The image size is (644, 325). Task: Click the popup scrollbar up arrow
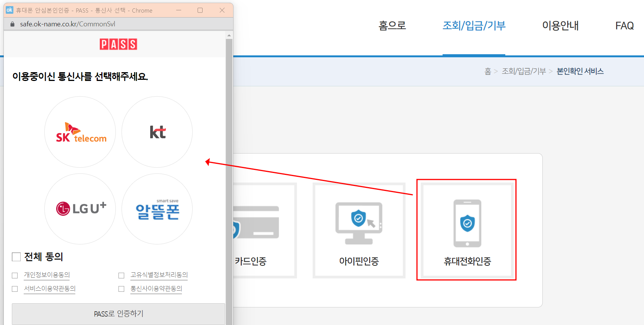coord(229,35)
